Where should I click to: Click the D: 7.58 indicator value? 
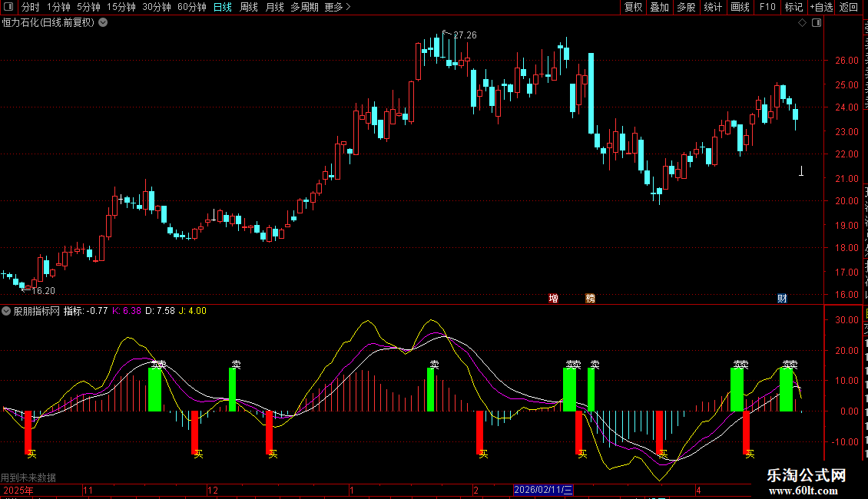point(160,311)
